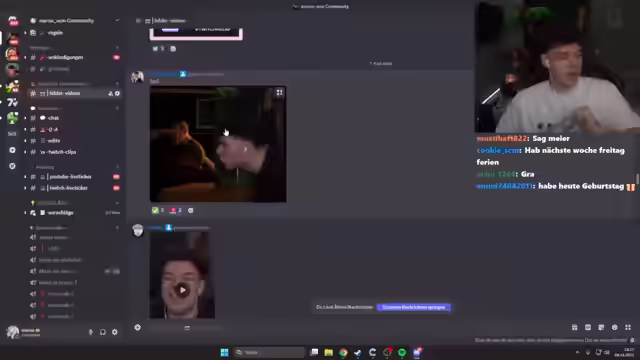The width and height of the screenshot is (640, 360).
Task: Click the older messages notice text
Action: [x=344, y=307]
